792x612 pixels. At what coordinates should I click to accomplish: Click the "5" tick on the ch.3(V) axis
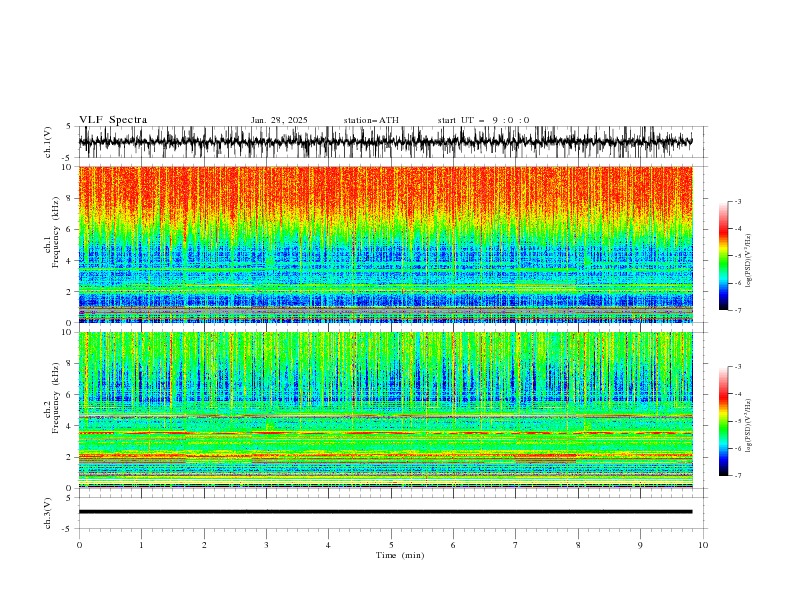tap(69, 498)
